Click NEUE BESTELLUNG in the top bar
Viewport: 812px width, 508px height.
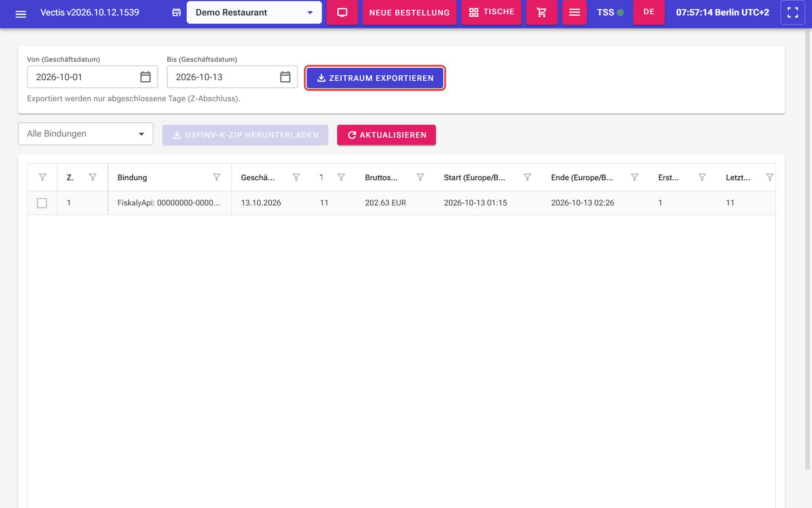[409, 12]
